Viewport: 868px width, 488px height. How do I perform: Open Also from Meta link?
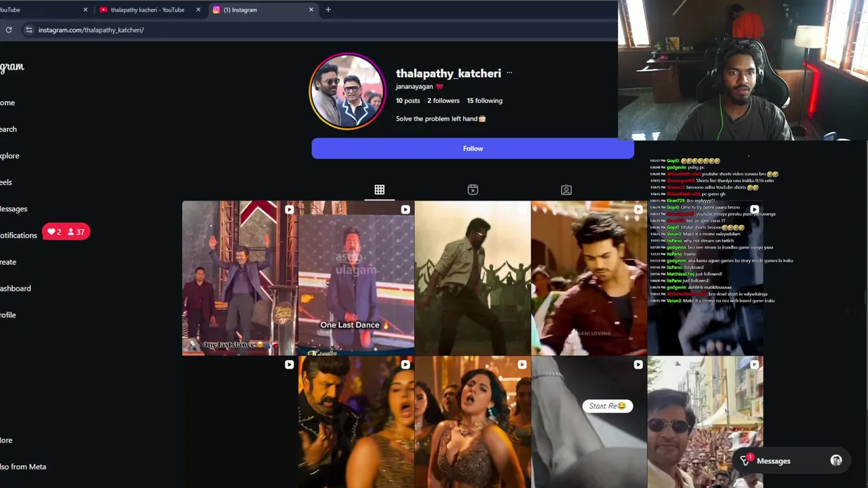(23, 466)
